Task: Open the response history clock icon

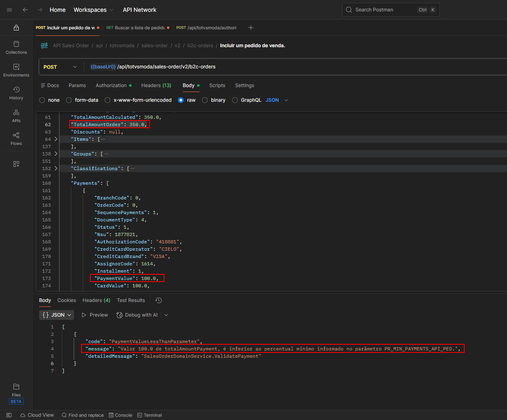Action: (x=159, y=300)
